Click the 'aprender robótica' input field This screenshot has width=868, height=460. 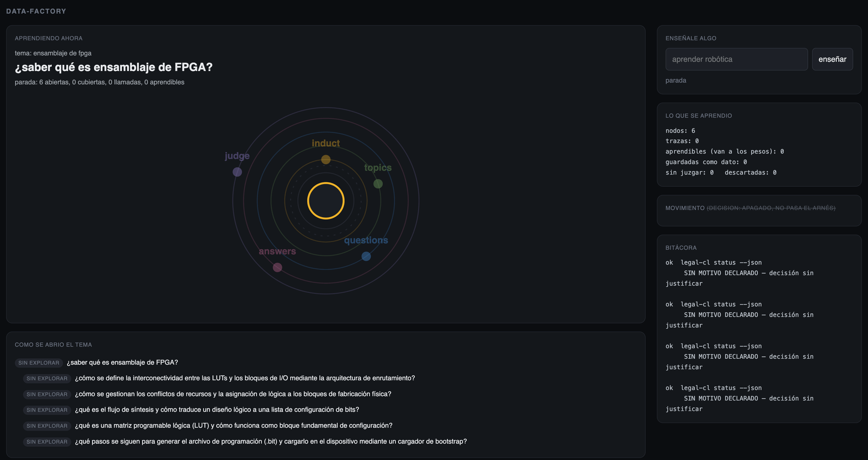(x=736, y=59)
